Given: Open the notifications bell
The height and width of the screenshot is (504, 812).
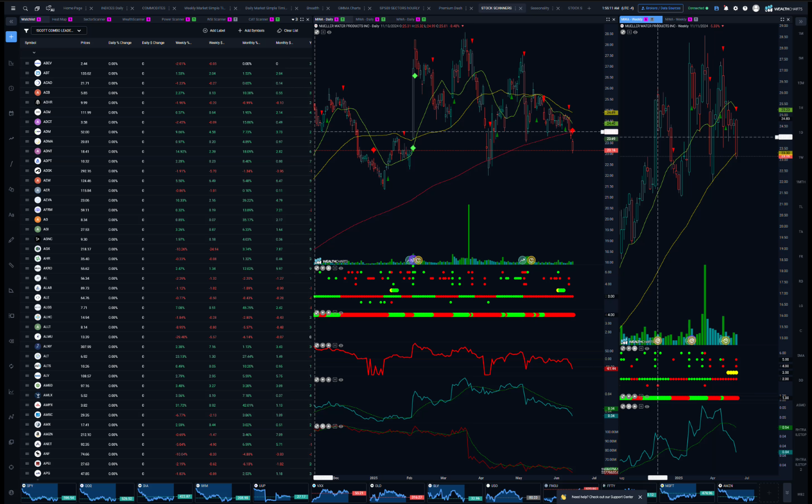Looking at the screenshot, I should point(726,9).
